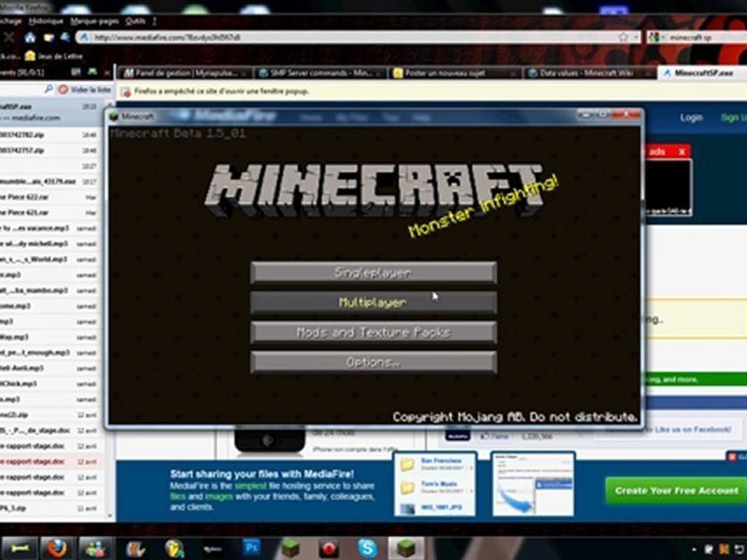Click the Start button with bone icon
Image resolution: width=747 pixels, height=560 pixels.
19,548
